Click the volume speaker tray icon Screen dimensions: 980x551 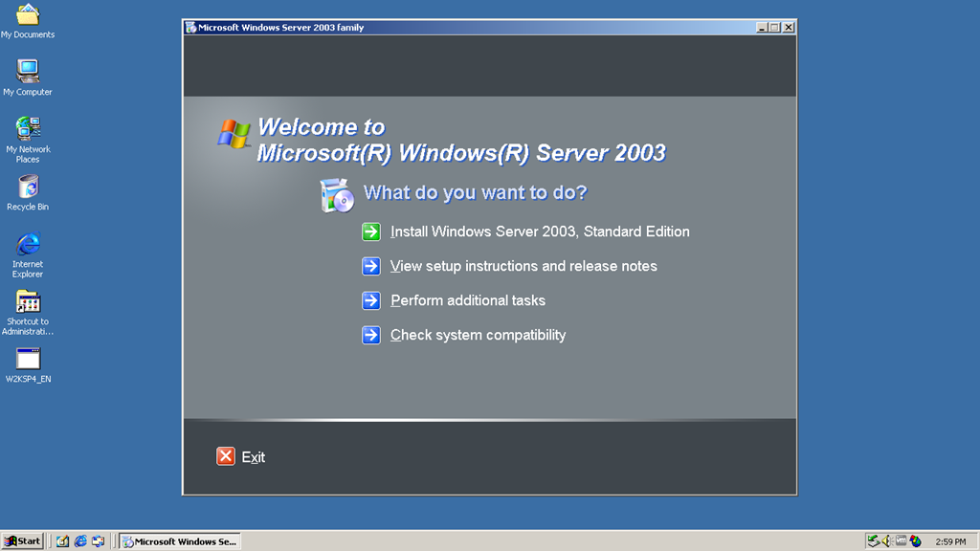point(887,541)
